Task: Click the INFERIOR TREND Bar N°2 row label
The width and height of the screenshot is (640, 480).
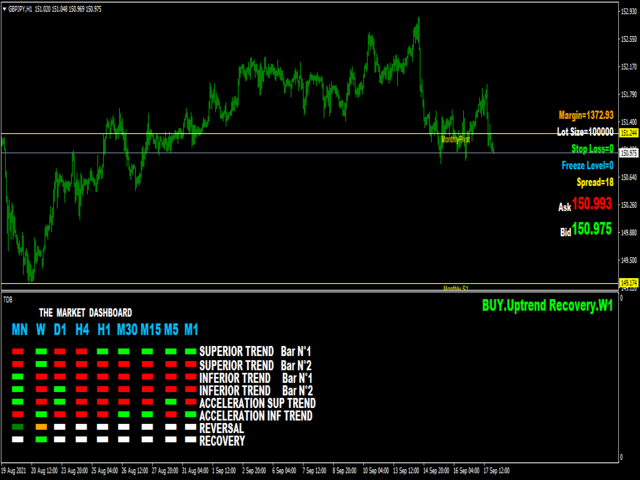Action: tap(256, 391)
